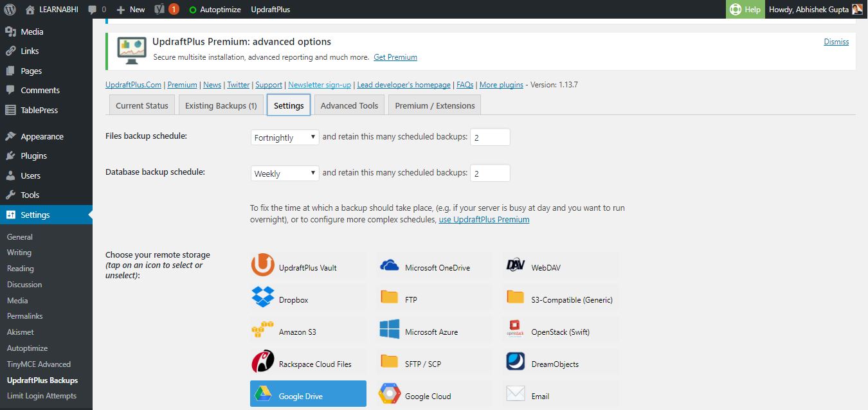The height and width of the screenshot is (410, 868).
Task: Open the Yoast SEO admin bar icon
Action: pos(161,10)
